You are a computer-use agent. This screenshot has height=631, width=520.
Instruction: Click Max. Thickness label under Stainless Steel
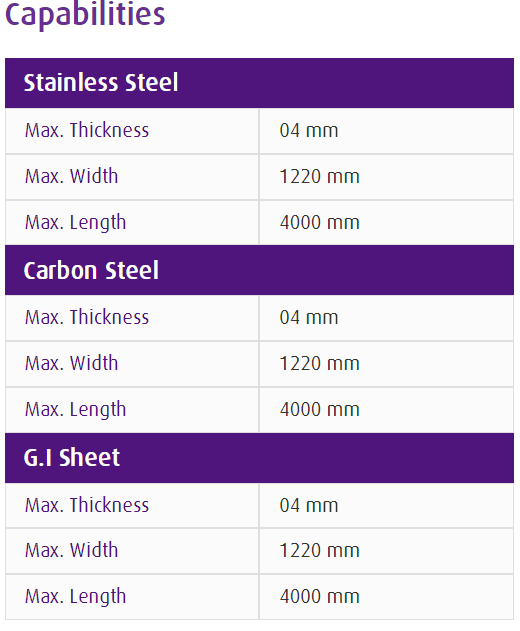[87, 130]
